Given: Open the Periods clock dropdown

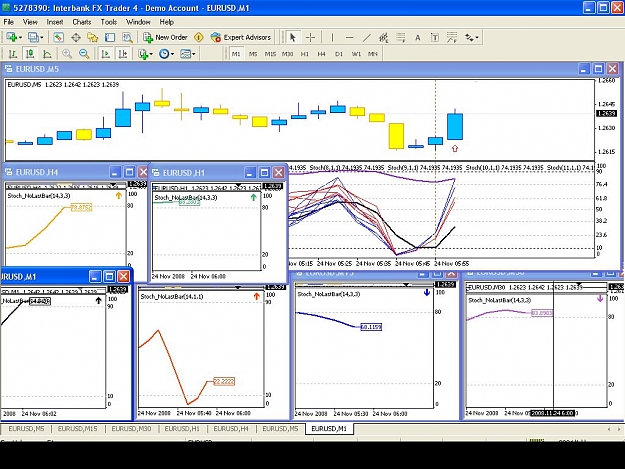Looking at the screenshot, I should (166, 53).
